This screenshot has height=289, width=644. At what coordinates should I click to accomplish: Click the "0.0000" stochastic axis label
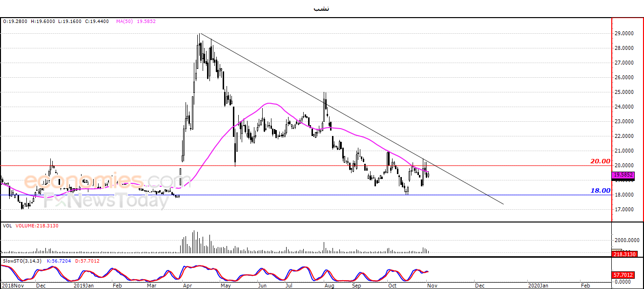click(x=623, y=282)
